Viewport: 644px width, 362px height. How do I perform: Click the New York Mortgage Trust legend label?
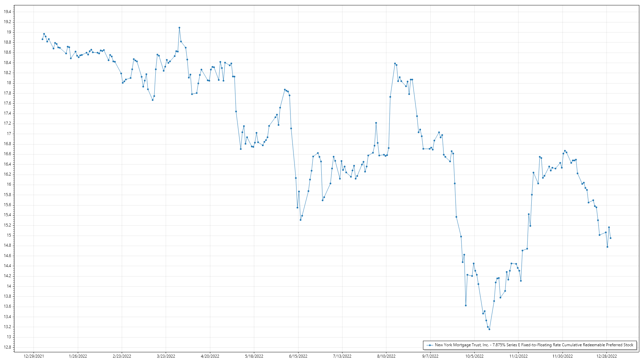coord(534,345)
